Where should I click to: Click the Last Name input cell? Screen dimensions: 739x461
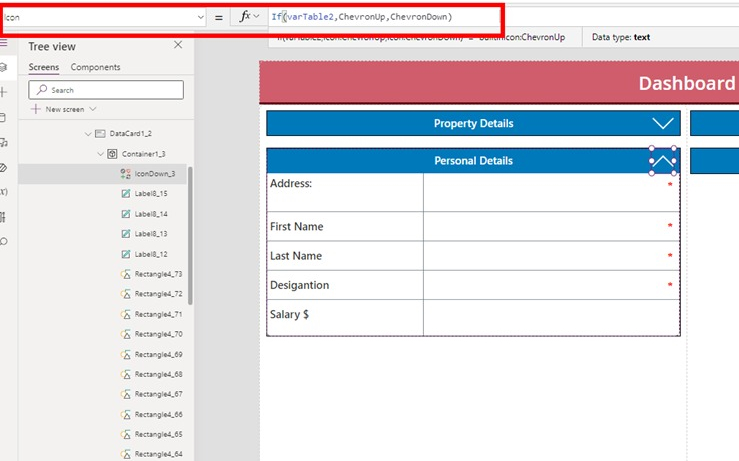click(551, 255)
